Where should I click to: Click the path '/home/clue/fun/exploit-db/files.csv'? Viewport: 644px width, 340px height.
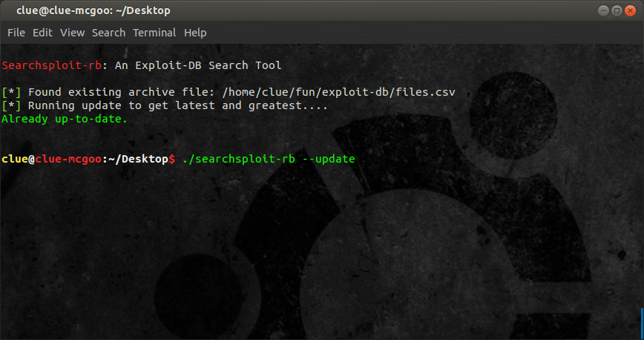(x=338, y=92)
